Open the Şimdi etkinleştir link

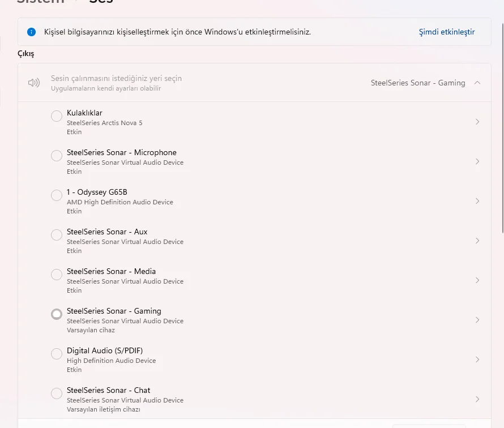[446, 32]
